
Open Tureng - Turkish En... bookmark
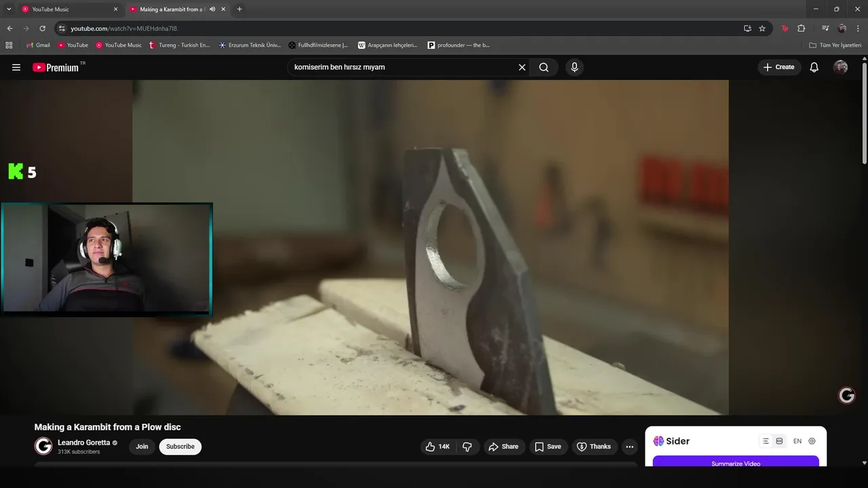click(x=180, y=45)
